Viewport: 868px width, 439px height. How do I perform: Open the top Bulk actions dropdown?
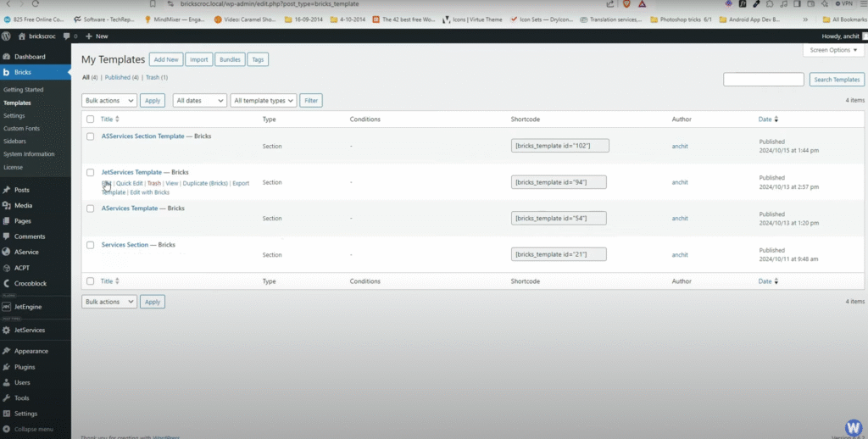coord(109,100)
